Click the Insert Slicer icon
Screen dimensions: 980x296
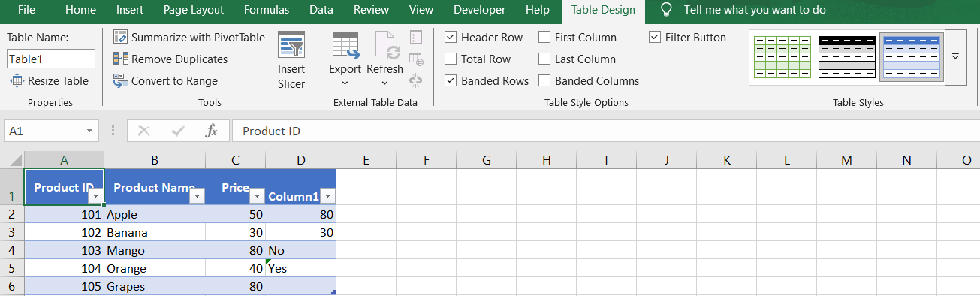click(x=291, y=45)
